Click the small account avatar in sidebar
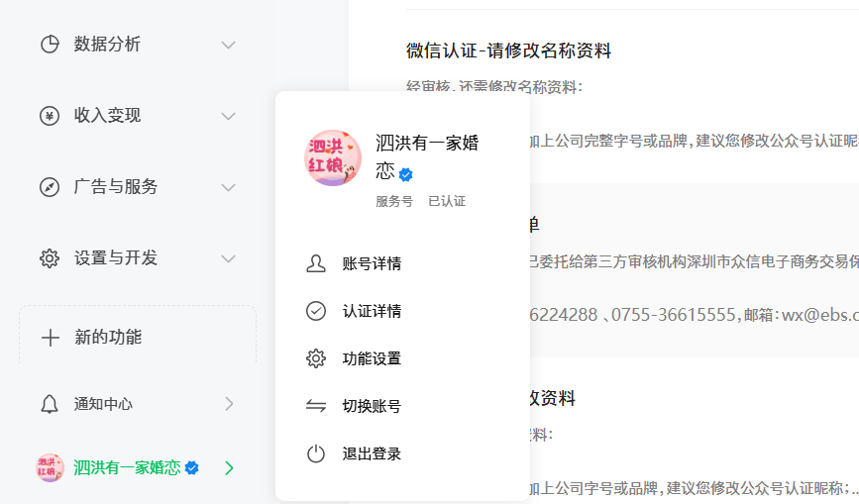The height and width of the screenshot is (504, 859). click(x=50, y=468)
